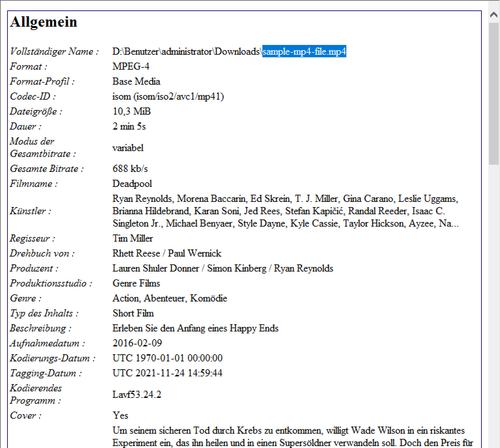Click the Dateigröße label
The image size is (500, 448).
(x=36, y=111)
